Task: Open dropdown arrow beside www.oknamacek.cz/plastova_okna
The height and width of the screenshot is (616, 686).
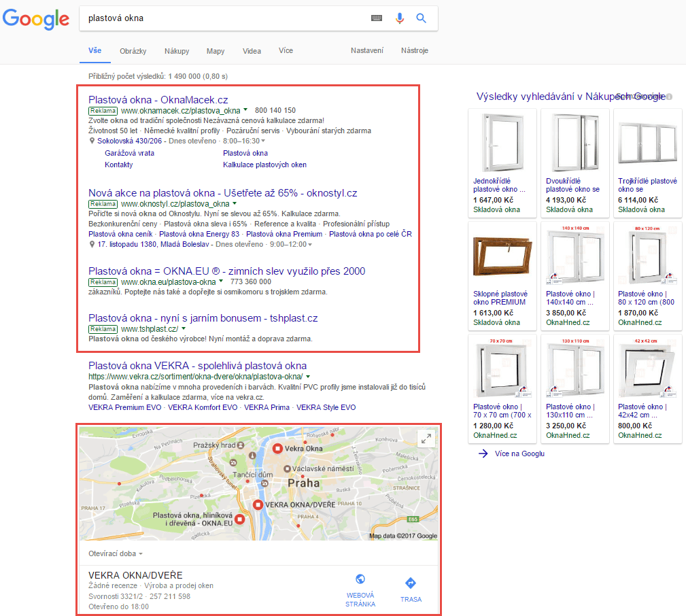Action: tap(245, 110)
